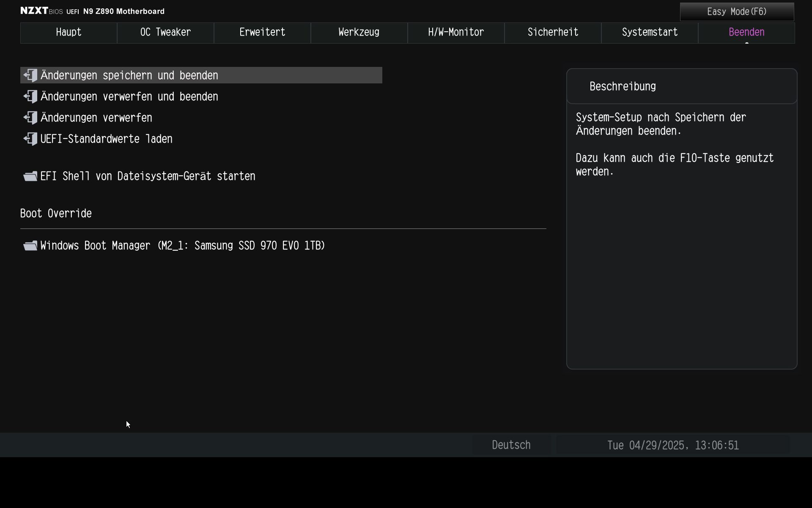Open the Systemstart tab
The height and width of the screenshot is (508, 812).
pos(650,33)
